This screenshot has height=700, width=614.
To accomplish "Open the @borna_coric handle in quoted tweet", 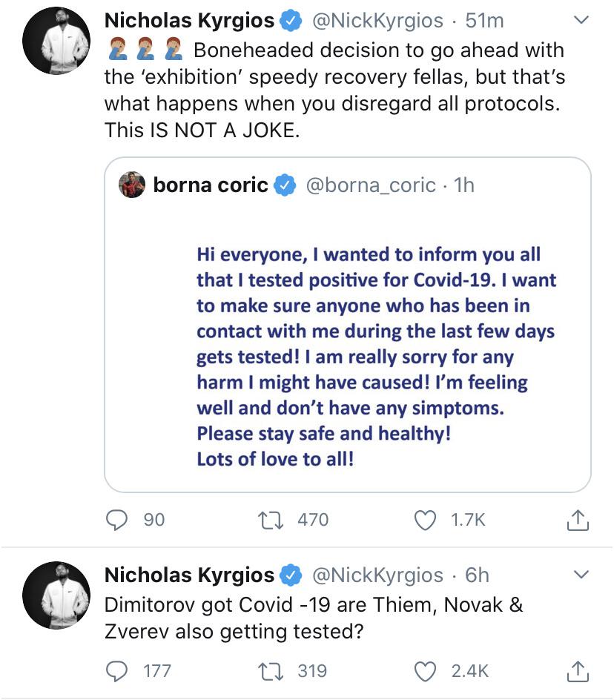I will coord(370,185).
